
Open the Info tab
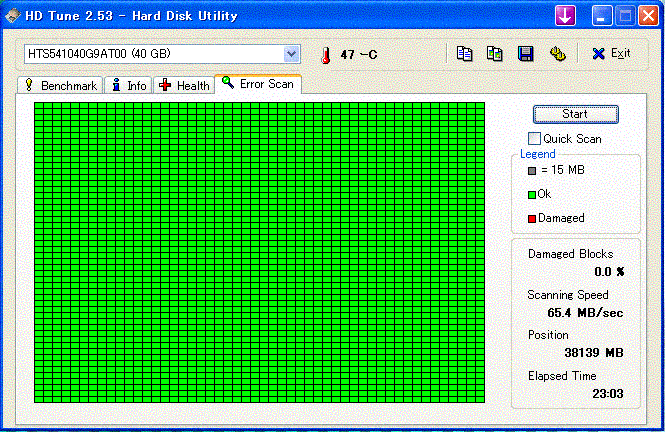[x=129, y=86]
